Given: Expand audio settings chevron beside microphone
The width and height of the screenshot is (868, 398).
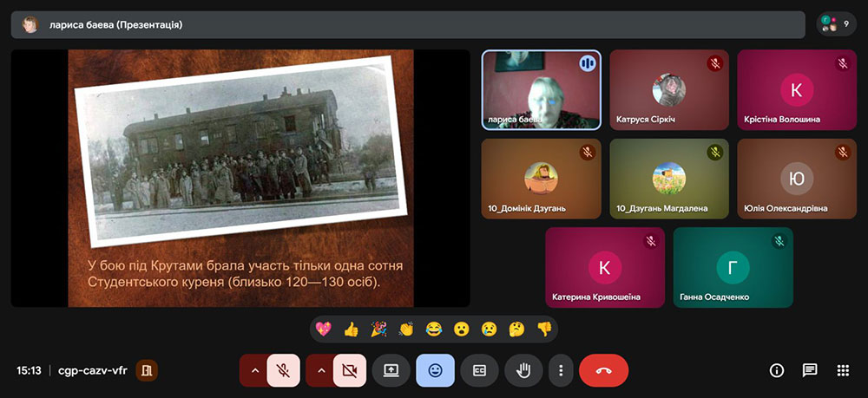Looking at the screenshot, I should 254,370.
